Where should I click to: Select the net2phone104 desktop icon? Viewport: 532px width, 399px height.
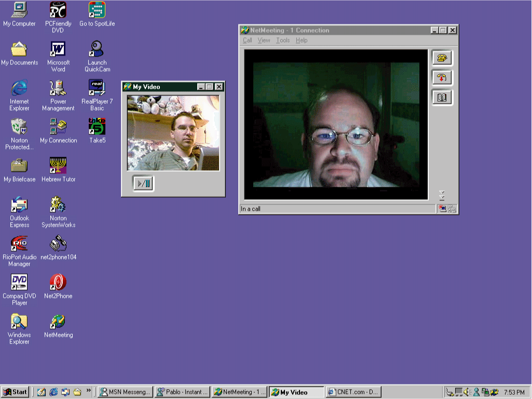pos(58,247)
